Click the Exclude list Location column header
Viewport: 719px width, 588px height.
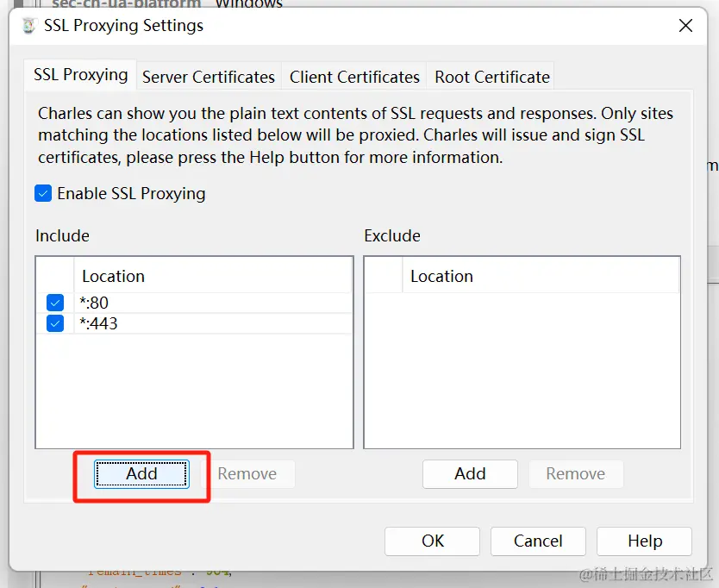pos(541,276)
